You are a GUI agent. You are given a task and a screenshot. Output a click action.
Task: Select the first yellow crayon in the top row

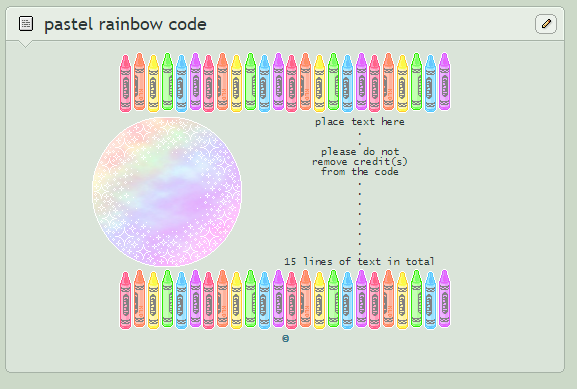[x=153, y=83]
